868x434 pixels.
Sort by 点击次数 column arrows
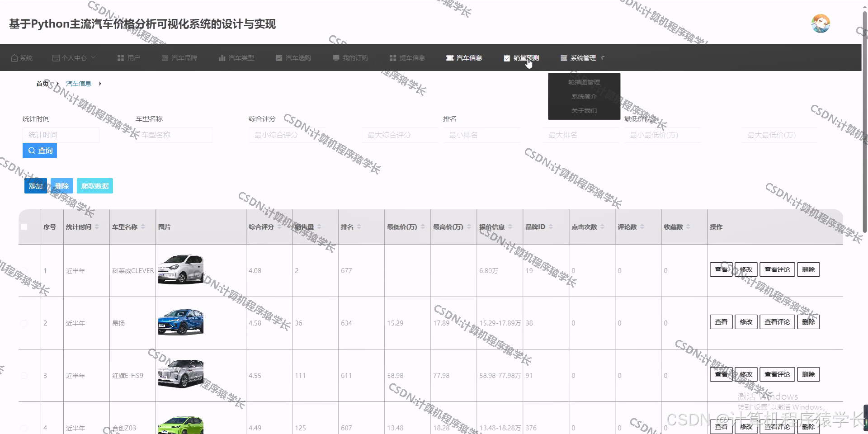[602, 227]
